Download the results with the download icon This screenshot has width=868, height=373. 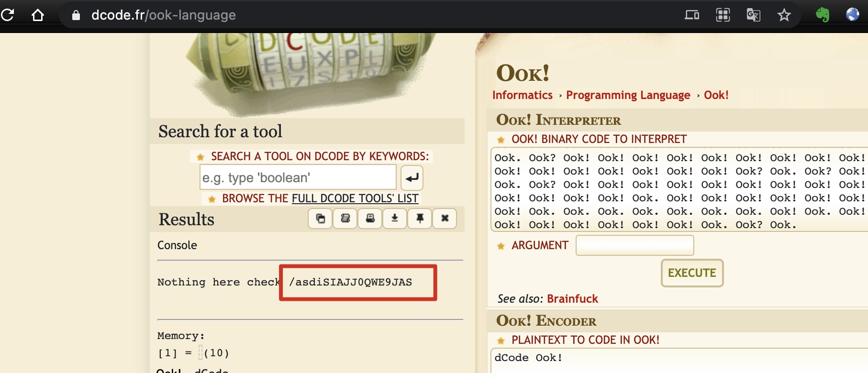[395, 219]
